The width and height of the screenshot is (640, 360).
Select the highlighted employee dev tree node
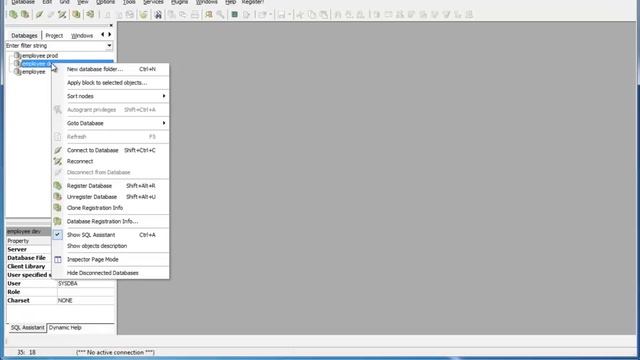[x=37, y=64]
